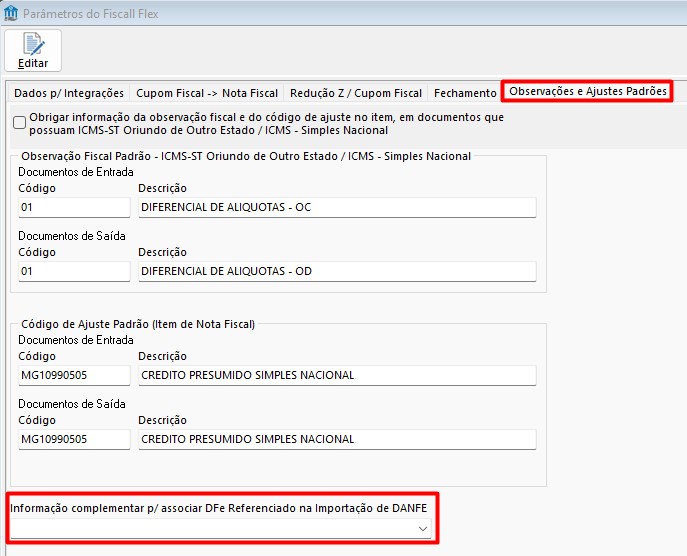Click the Informação complementar combo box field
The height and width of the screenshot is (556, 687).
pyautogui.click(x=221, y=529)
